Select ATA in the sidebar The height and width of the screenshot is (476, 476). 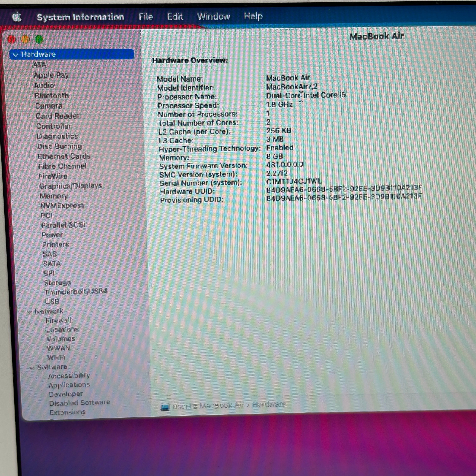(40, 65)
